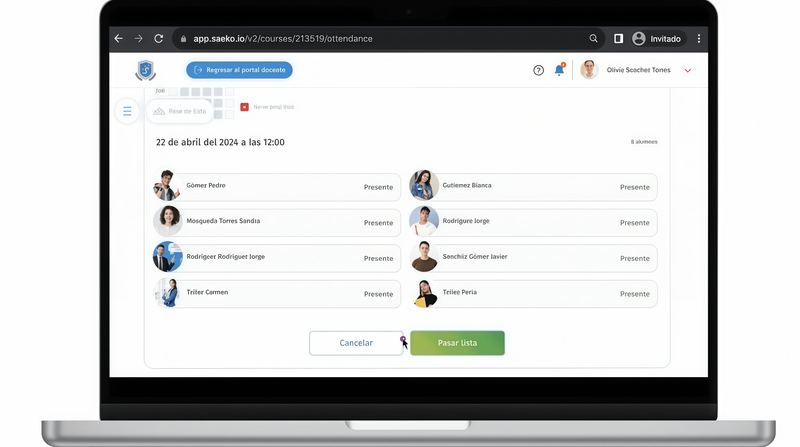800x447 pixels.
Task: Click Mosqueda Torres Sandra's profile photo
Action: [x=168, y=220]
